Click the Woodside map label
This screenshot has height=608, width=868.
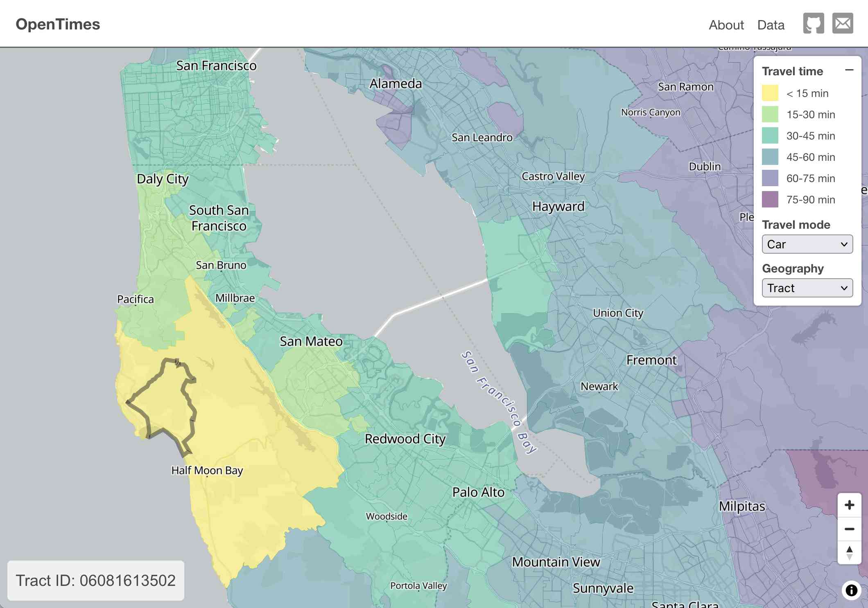(x=387, y=516)
